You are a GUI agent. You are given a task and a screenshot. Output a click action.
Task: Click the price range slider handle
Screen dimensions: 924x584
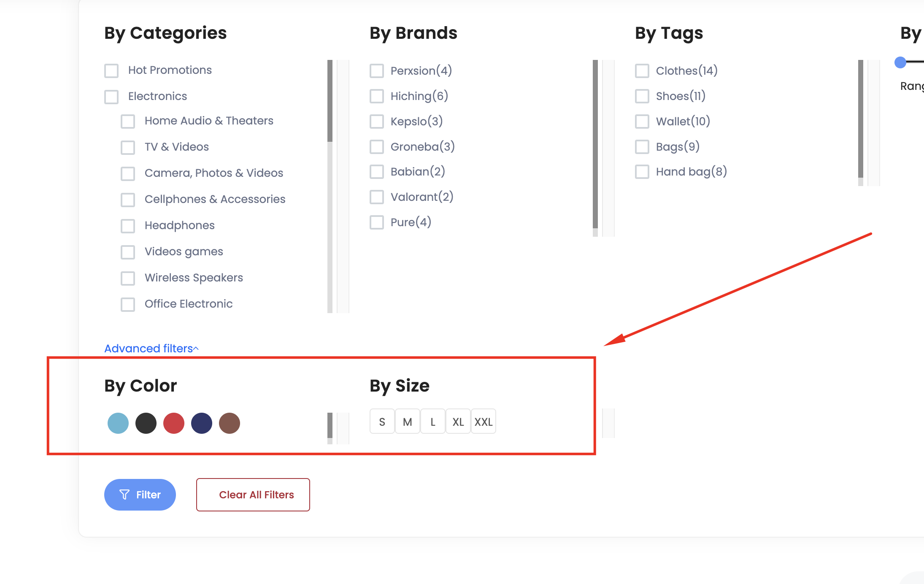click(x=900, y=62)
